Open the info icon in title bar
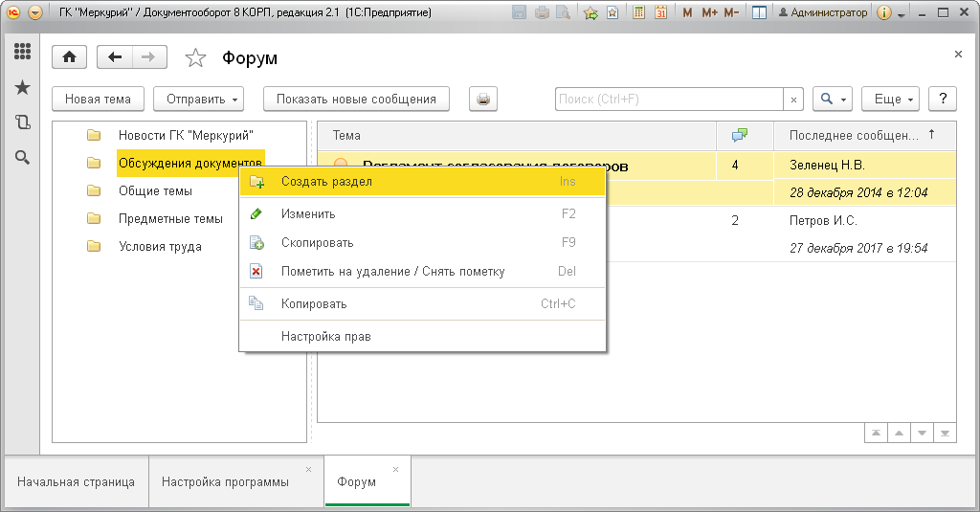980x512 pixels. (883, 11)
